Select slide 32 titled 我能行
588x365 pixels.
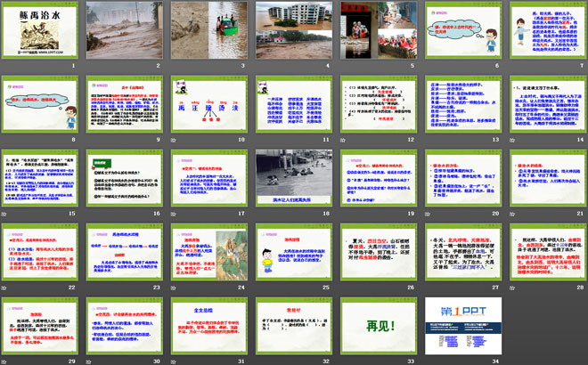point(294,326)
